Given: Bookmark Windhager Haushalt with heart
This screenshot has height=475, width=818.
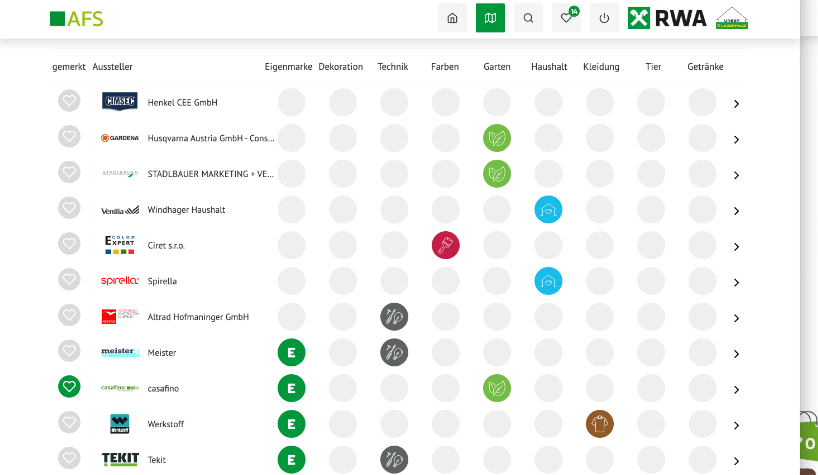Looking at the screenshot, I should pyautogui.click(x=69, y=208).
